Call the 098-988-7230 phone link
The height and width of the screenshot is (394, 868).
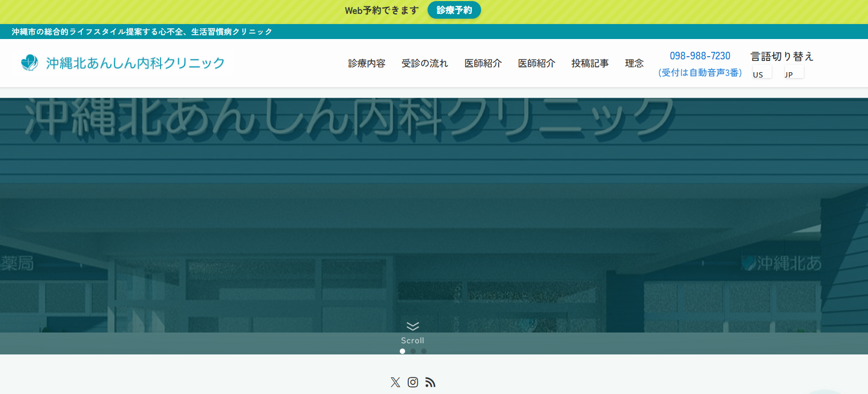point(700,56)
